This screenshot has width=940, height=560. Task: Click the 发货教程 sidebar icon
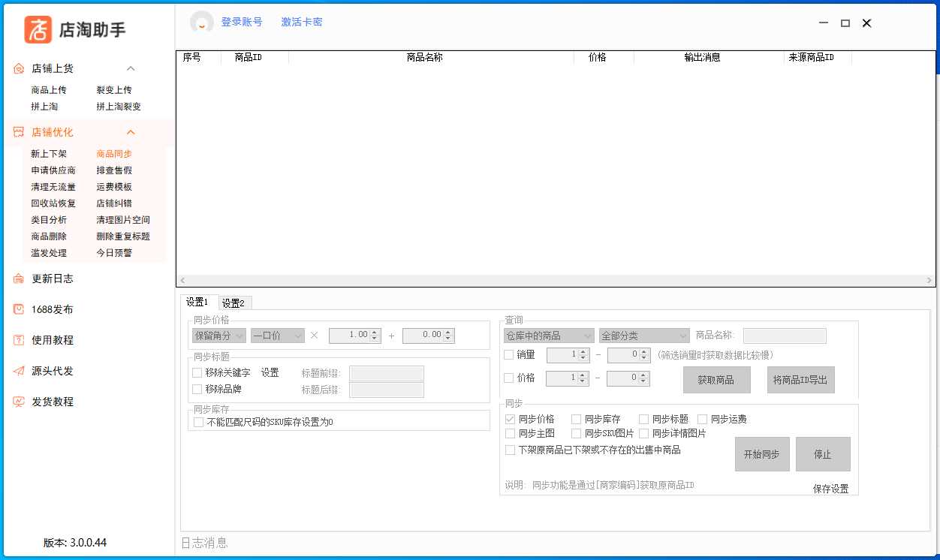[x=19, y=402]
